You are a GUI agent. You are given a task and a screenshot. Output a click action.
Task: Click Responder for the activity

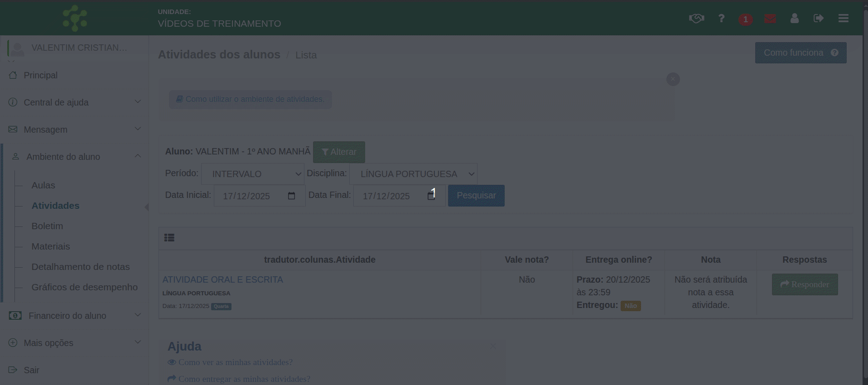coord(805,284)
